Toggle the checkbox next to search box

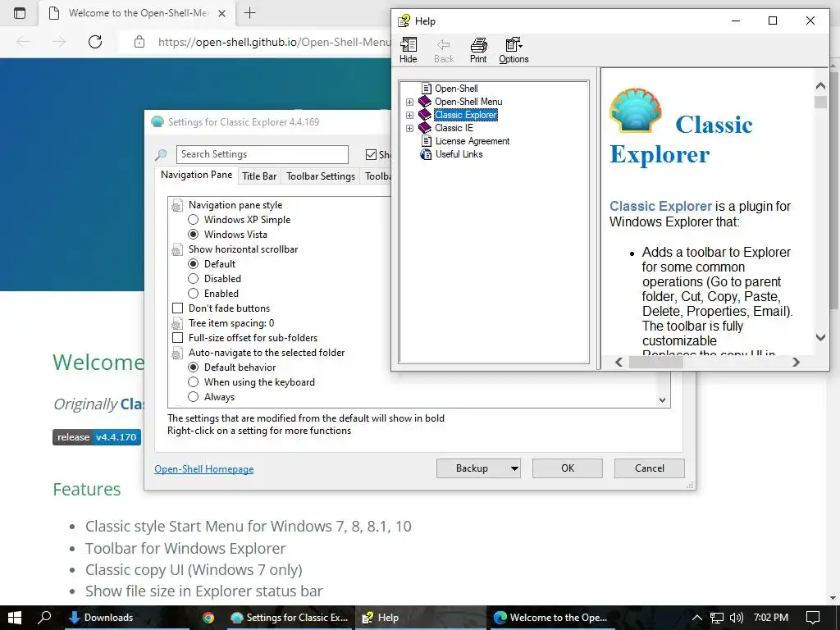[371, 155]
